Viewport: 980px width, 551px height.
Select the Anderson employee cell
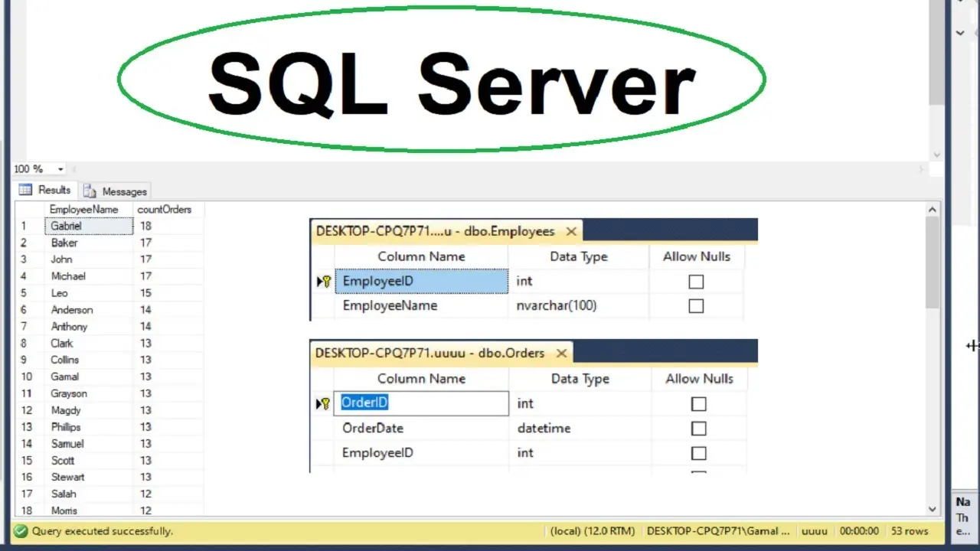89,310
